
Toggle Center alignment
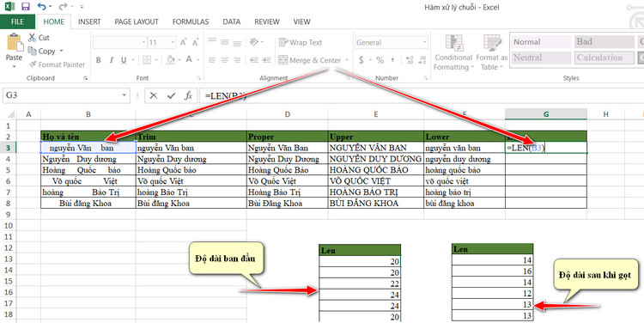(x=224, y=60)
